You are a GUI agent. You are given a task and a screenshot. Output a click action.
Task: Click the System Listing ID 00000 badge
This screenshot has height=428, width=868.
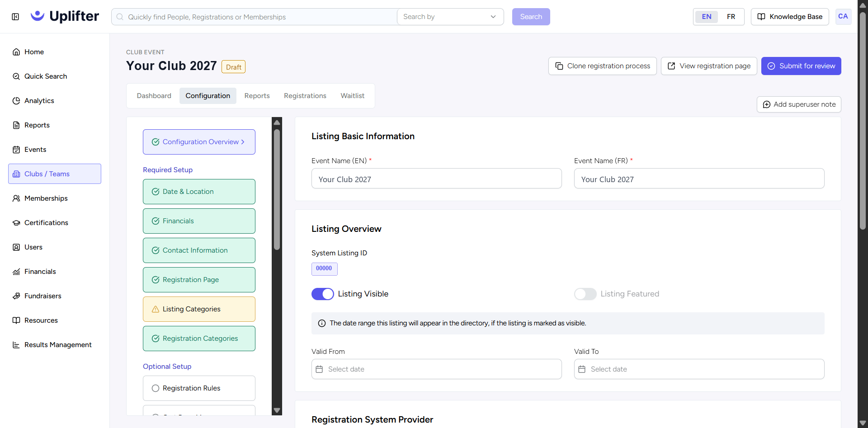pyautogui.click(x=324, y=268)
